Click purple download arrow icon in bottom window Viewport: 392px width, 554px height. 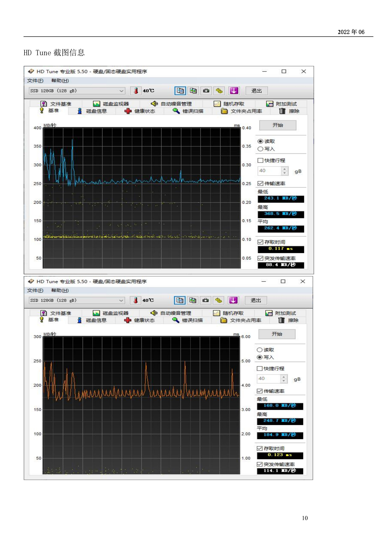point(233,300)
